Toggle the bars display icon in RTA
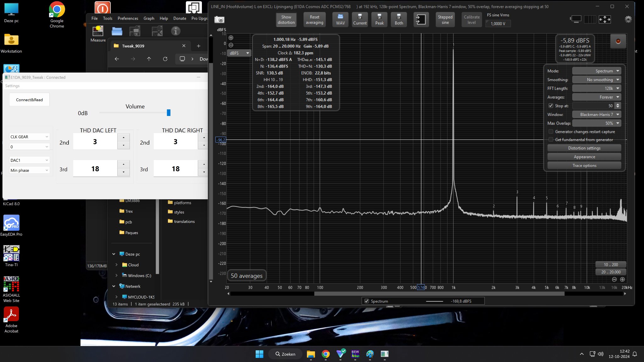Screen dimensions: 644x362 pos(590,19)
